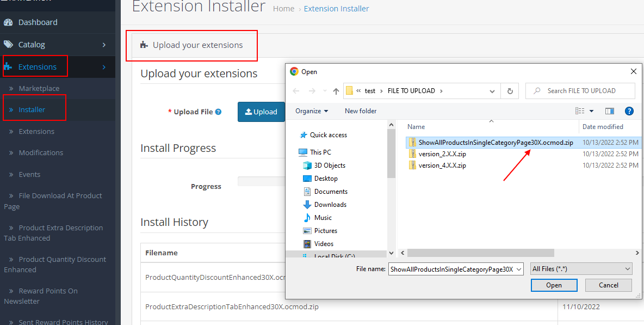Open Installer in the sidebar
The width and height of the screenshot is (644, 325).
(x=32, y=109)
